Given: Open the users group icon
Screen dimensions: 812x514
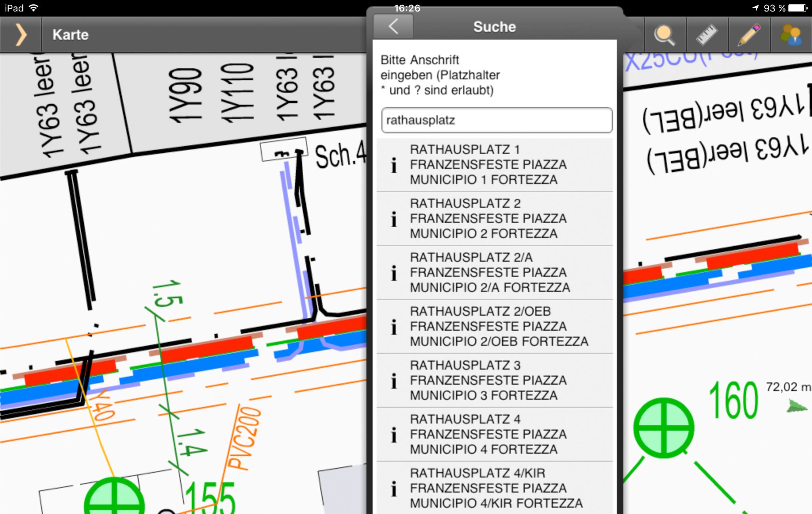Looking at the screenshot, I should tap(791, 35).
